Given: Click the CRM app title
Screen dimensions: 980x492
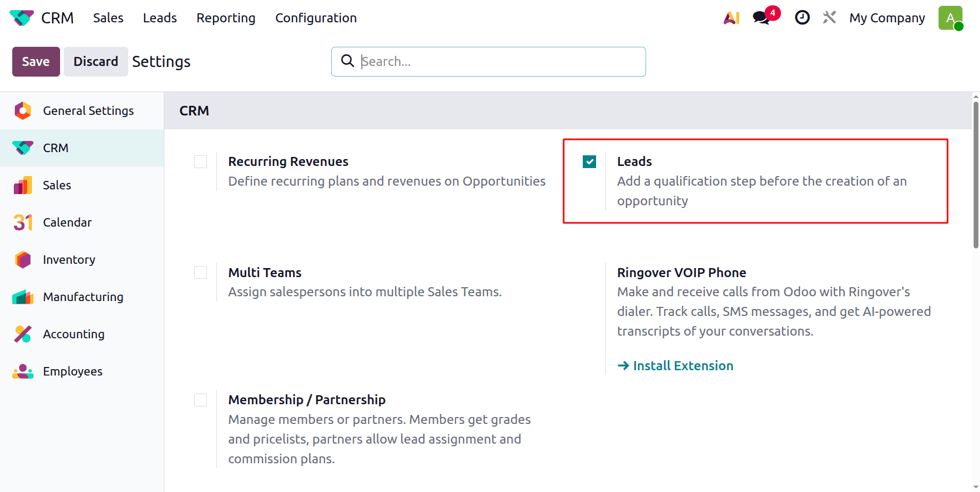Looking at the screenshot, I should pyautogui.click(x=57, y=18).
